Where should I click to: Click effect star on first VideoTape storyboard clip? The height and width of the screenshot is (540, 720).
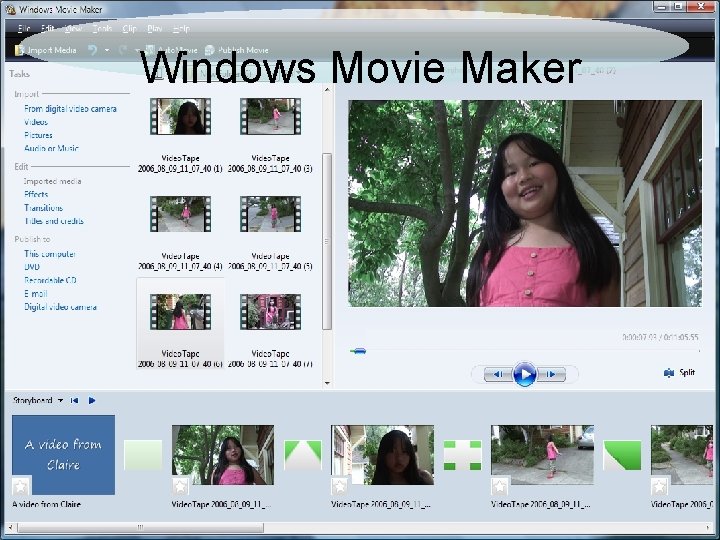[180, 486]
